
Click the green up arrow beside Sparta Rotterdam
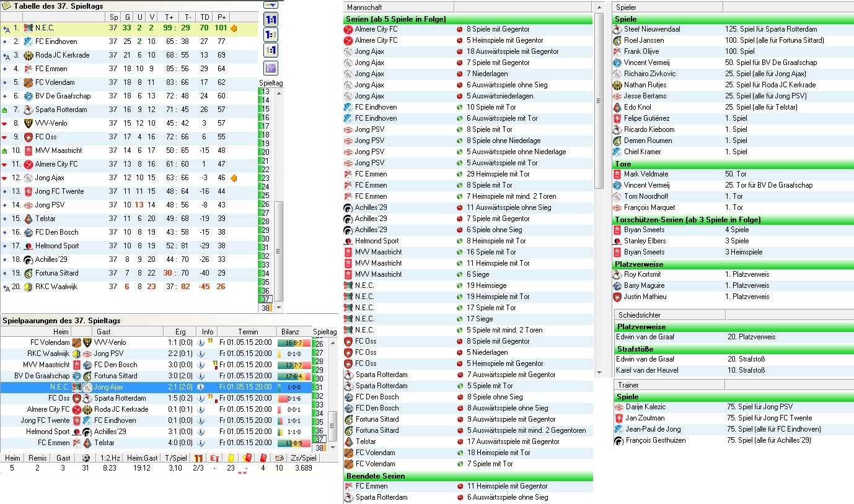pos(5,110)
